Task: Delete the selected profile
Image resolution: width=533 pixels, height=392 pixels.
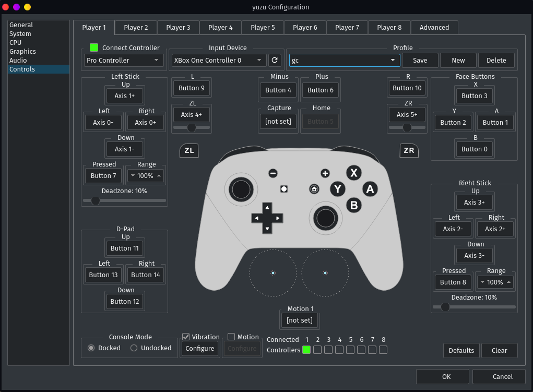Action: coord(496,60)
